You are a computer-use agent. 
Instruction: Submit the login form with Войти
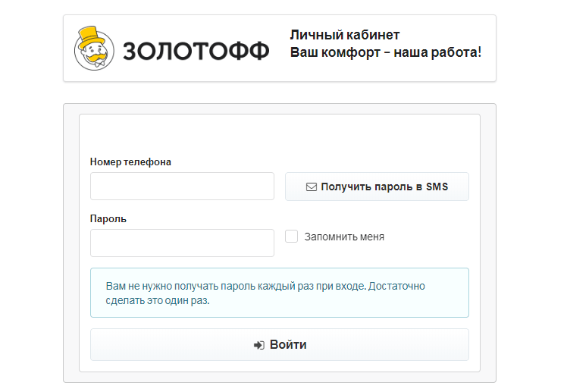280,345
